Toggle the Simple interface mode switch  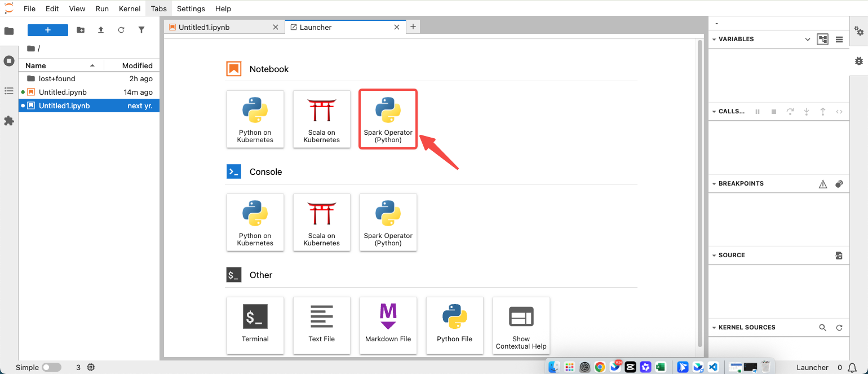51,367
